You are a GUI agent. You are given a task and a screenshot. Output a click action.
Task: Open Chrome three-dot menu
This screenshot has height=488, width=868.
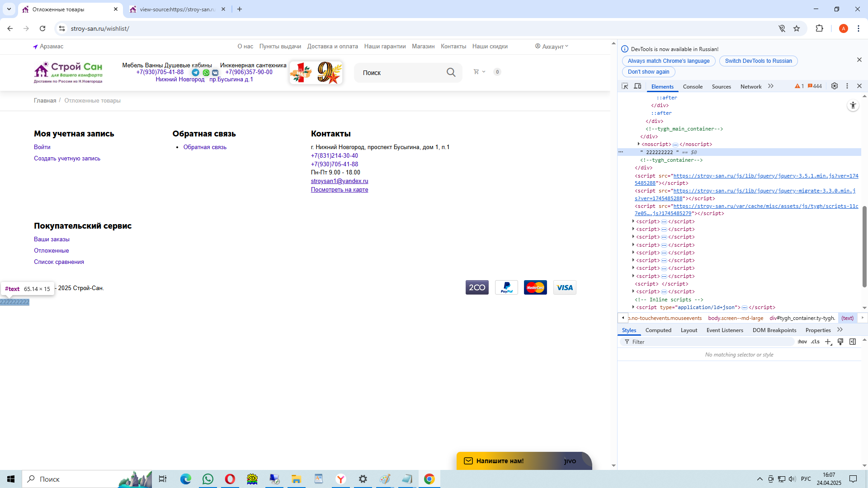point(858,28)
